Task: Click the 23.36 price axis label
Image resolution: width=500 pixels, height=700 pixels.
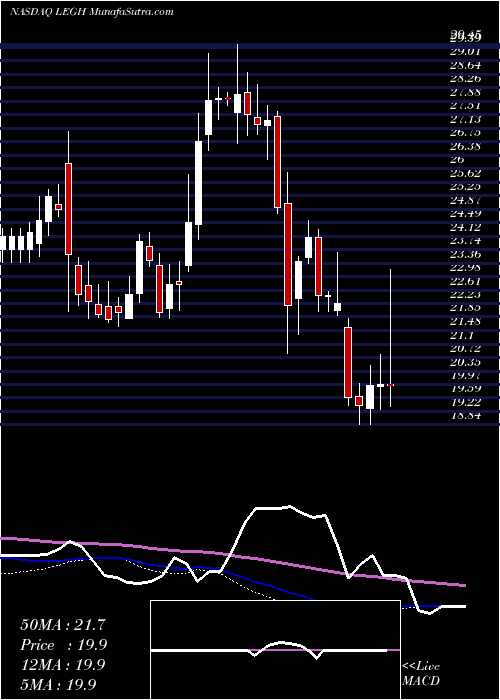Action: pos(466,254)
